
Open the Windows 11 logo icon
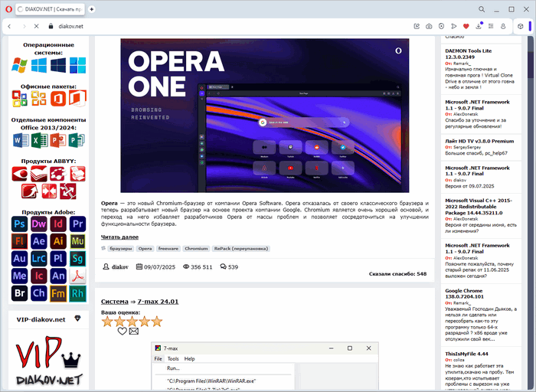pyautogui.click(x=77, y=65)
